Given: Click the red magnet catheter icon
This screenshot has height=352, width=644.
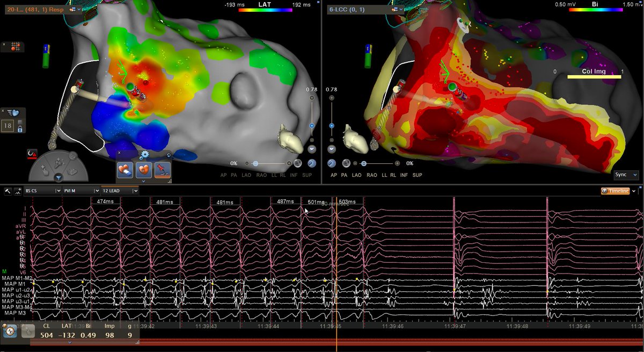Looking at the screenshot, I should 33,155.
